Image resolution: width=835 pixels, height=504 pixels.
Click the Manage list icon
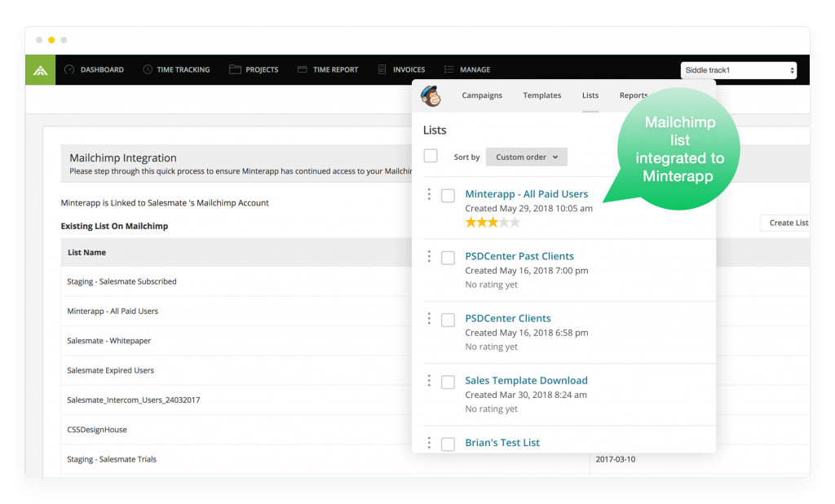(x=449, y=69)
